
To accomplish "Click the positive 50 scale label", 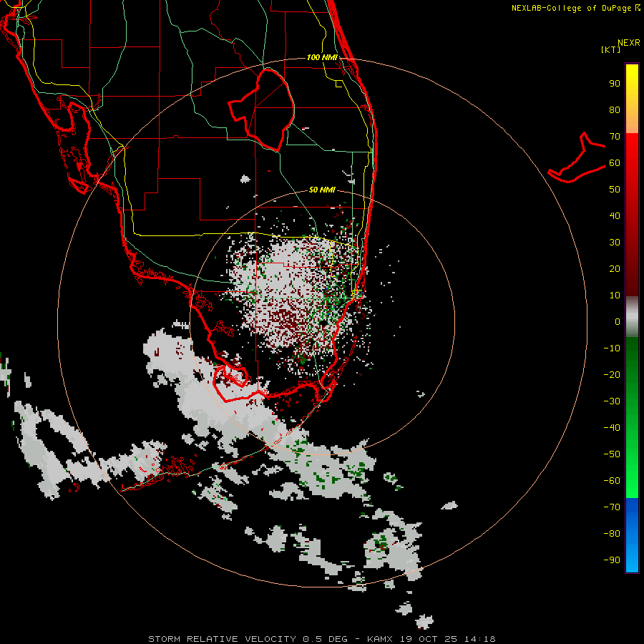I will pyautogui.click(x=615, y=190).
